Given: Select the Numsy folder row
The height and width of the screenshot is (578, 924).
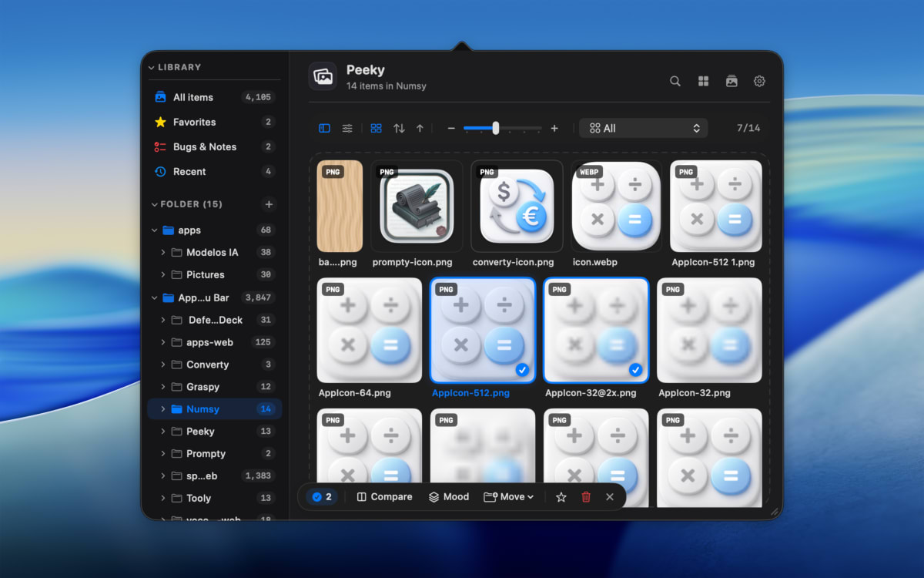Looking at the screenshot, I should click(x=215, y=409).
